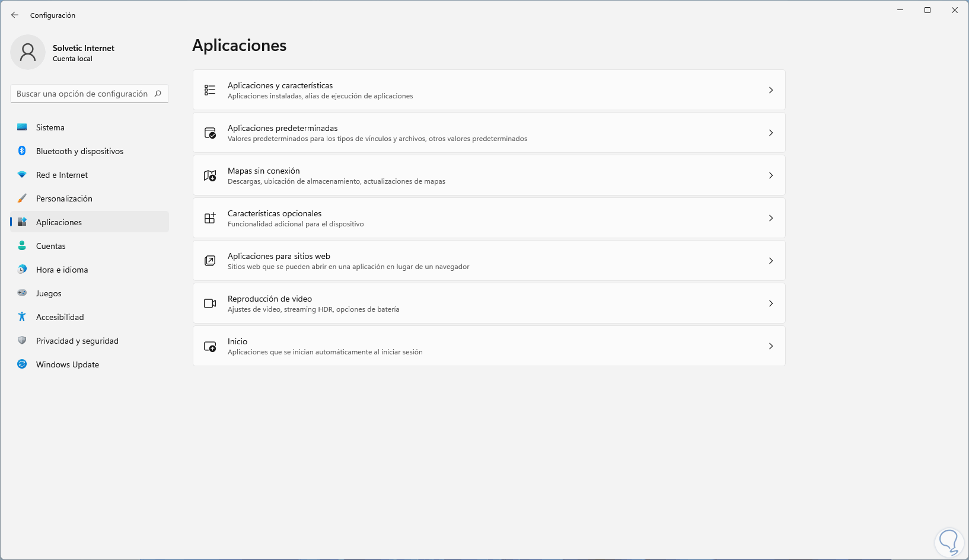Expand Aplicaciones predeterminadas chevron arrow
Screen dimensions: 969x560
tap(771, 133)
